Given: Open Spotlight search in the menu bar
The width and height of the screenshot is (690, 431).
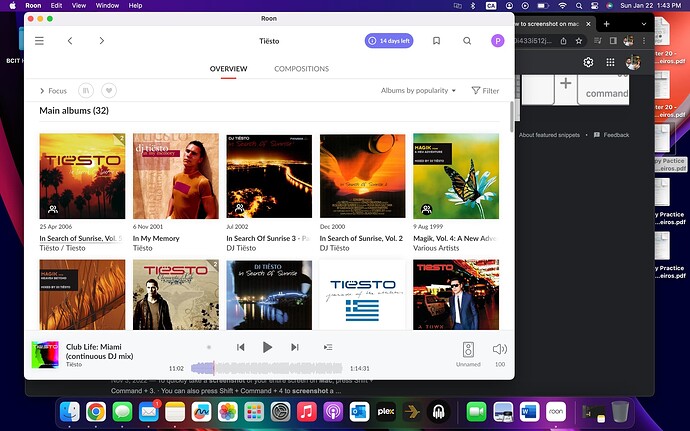Looking at the screenshot, I should coord(579,5).
